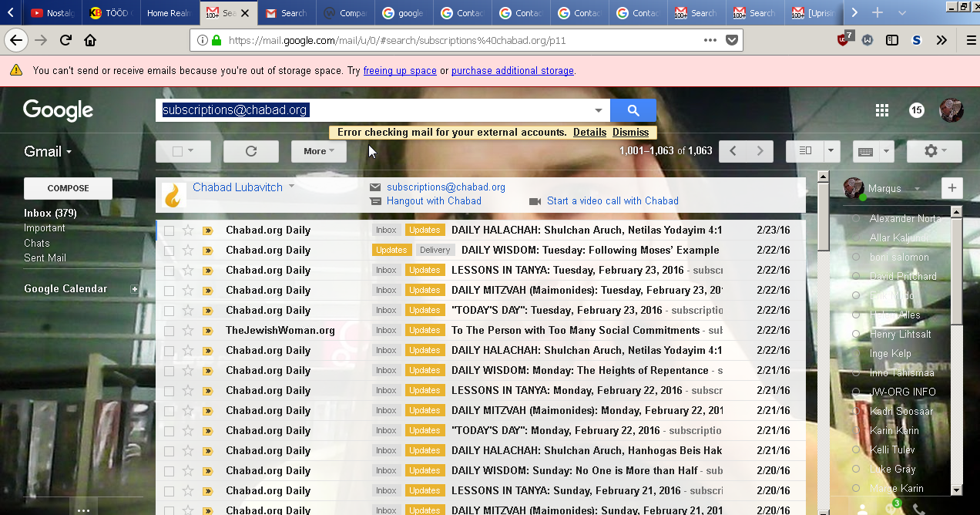Screen dimensions: 980x515
Task: Toggle the Firefox sidebar icon
Action: (x=892, y=40)
